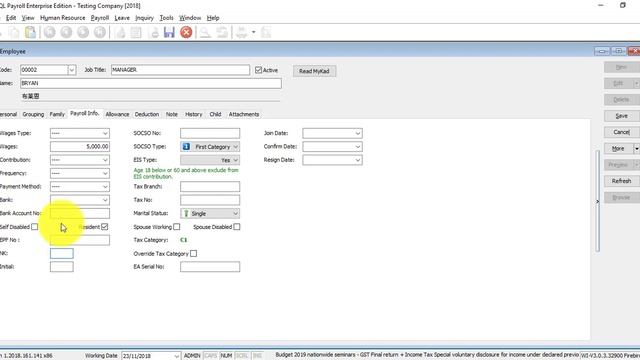Open the Wages Type dropdown
This screenshot has width=640, height=360.
[105, 133]
